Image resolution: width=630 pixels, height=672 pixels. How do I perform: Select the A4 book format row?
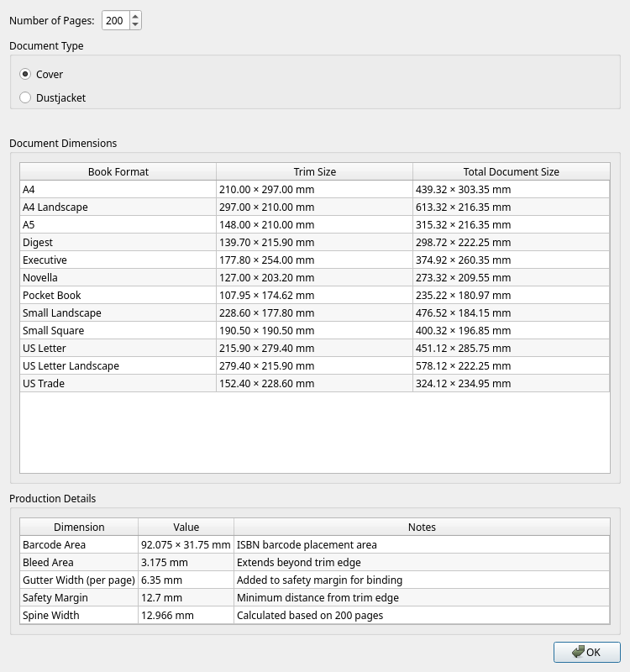click(x=118, y=189)
